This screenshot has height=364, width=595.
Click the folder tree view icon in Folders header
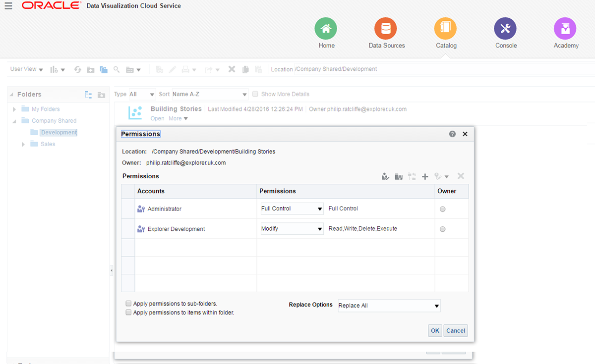click(x=89, y=95)
